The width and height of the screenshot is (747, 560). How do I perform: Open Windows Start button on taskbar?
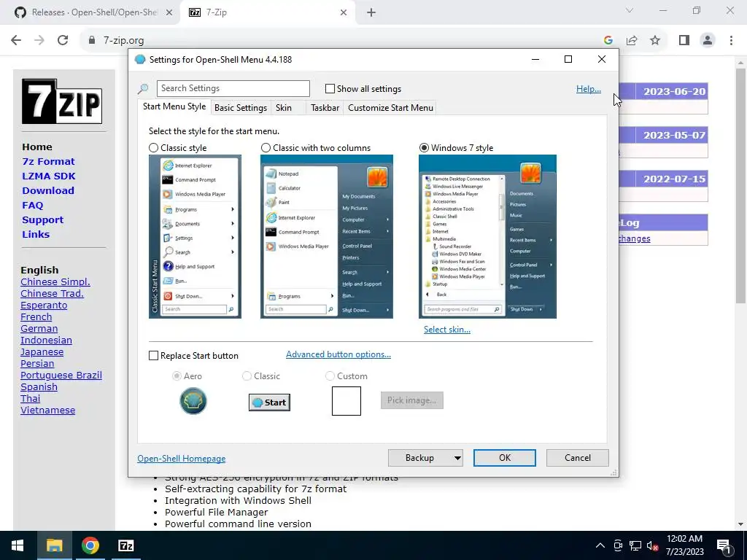(x=18, y=545)
